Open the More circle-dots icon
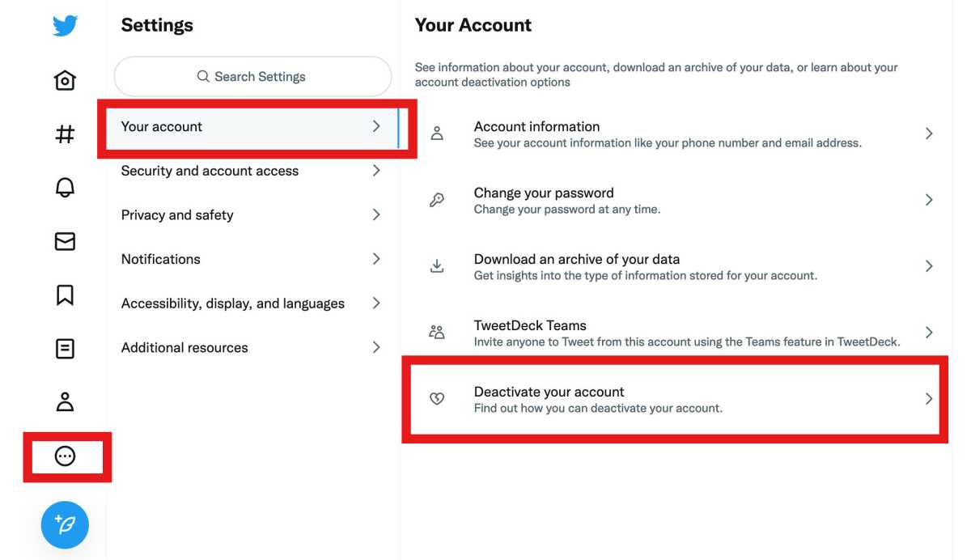 pyautogui.click(x=65, y=456)
